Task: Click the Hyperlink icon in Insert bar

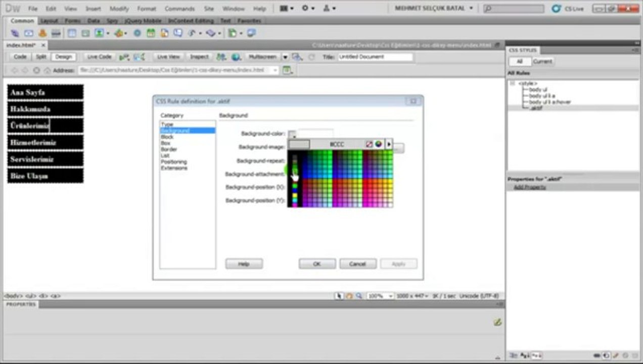Action: [x=15, y=33]
